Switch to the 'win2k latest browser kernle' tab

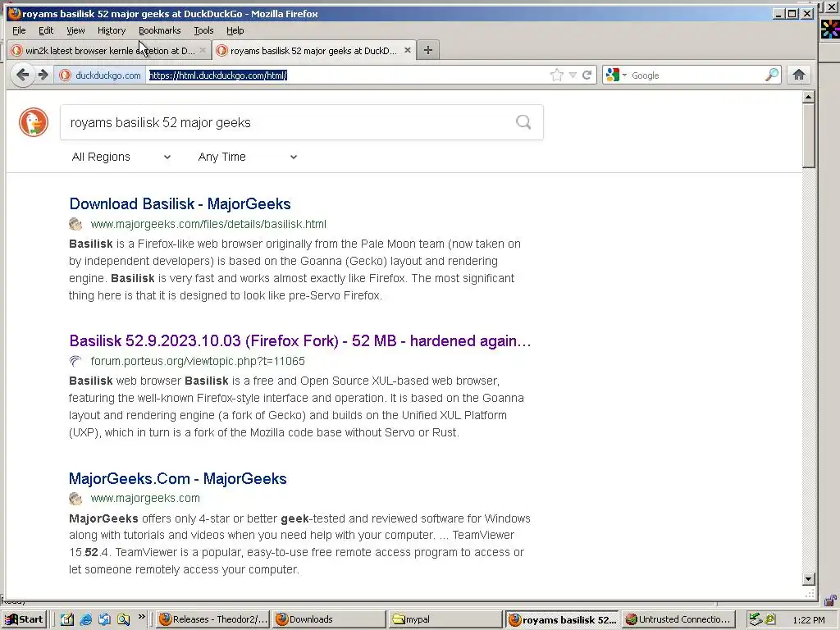109,50
